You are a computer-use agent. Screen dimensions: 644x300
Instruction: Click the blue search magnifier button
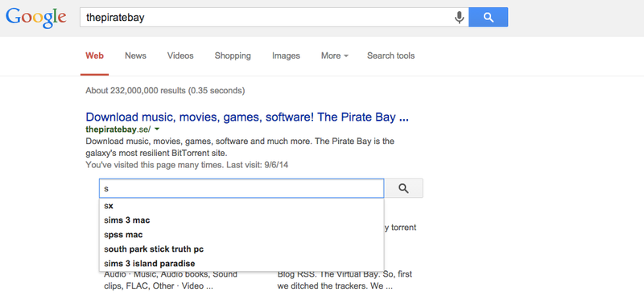click(x=488, y=17)
